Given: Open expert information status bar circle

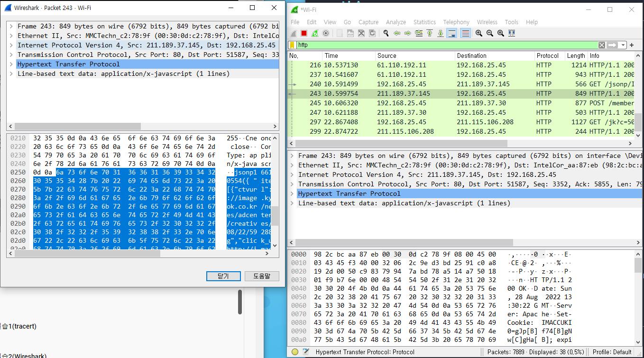Looking at the screenshot, I should [x=294, y=352].
